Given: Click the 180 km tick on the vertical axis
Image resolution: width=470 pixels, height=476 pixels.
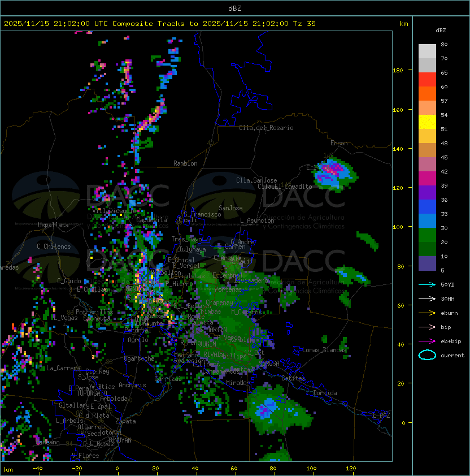Looking at the screenshot, I should (398, 71).
